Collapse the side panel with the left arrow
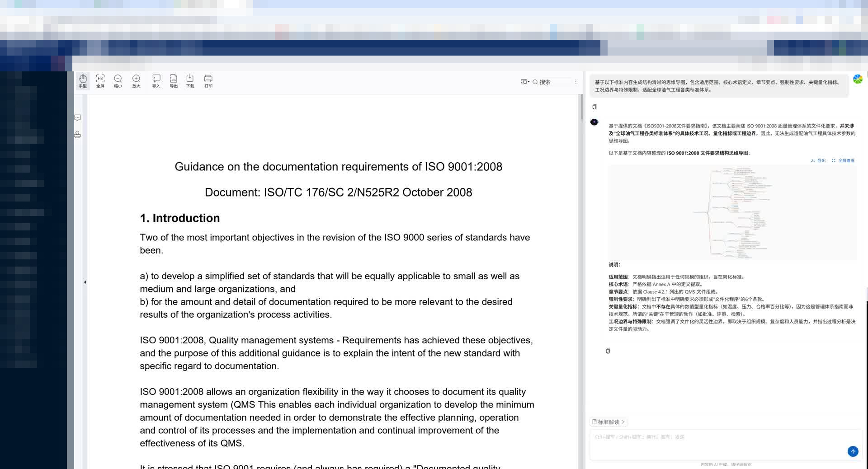868x469 pixels. [x=85, y=282]
